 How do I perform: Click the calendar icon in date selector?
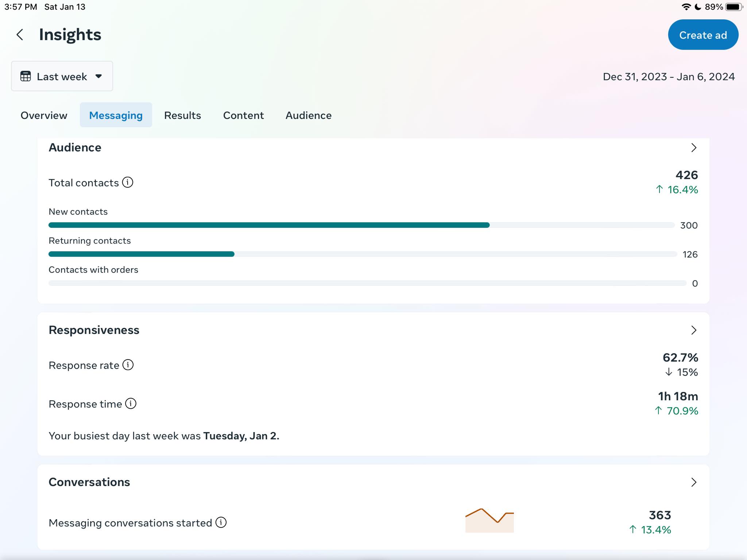pos(26,77)
